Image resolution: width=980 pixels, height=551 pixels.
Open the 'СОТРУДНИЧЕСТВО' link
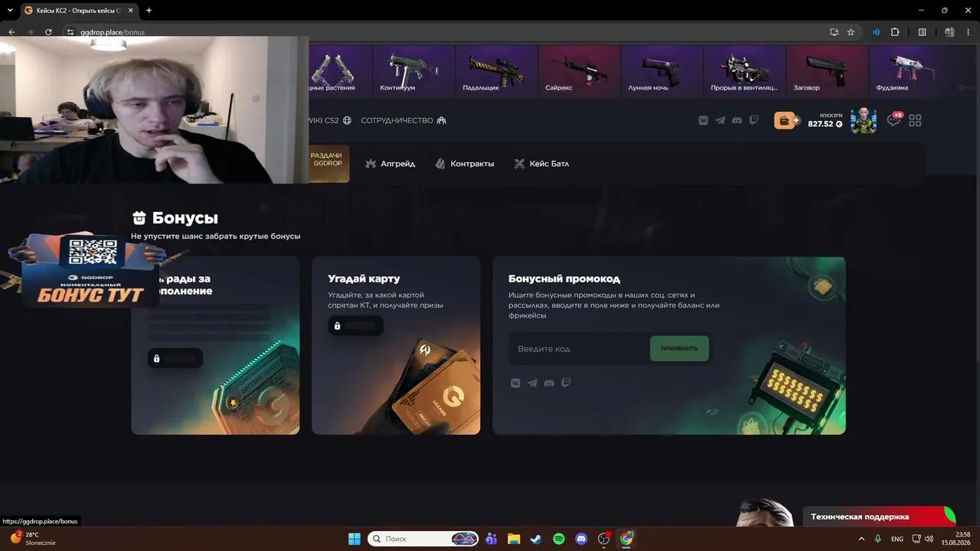click(x=403, y=120)
